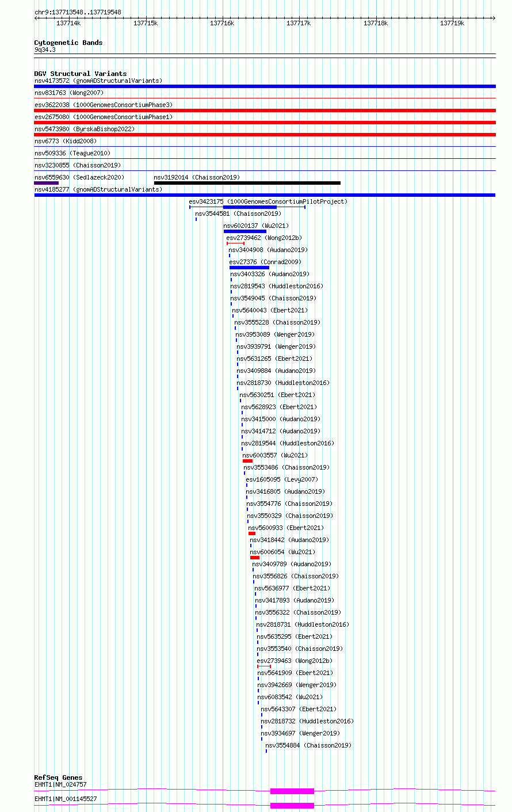Click the esv3423175 1000GenomesConsortiumPilotProject label
Screen dimensions: 512x812
(x=269, y=201)
